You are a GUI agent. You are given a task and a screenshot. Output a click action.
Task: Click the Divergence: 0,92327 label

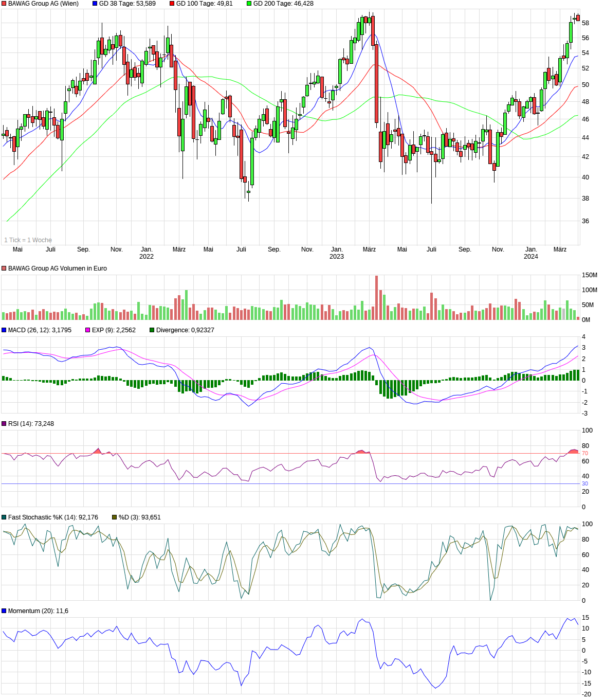tap(186, 330)
